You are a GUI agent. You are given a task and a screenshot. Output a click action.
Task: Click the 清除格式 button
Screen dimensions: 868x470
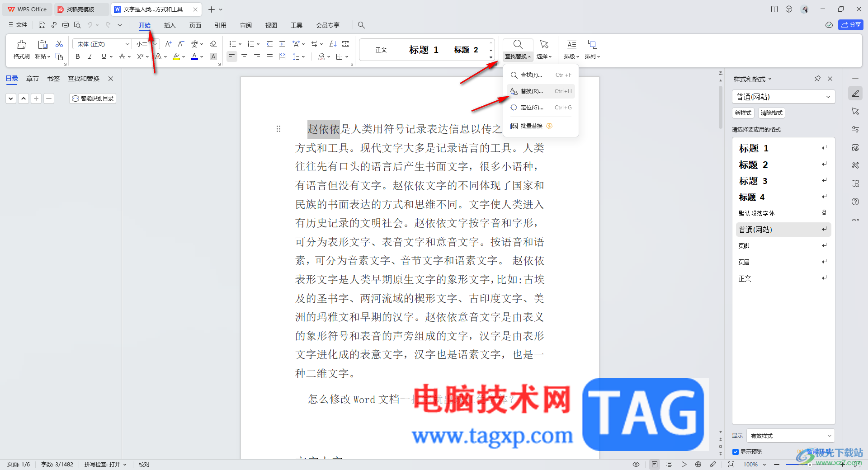(772, 113)
